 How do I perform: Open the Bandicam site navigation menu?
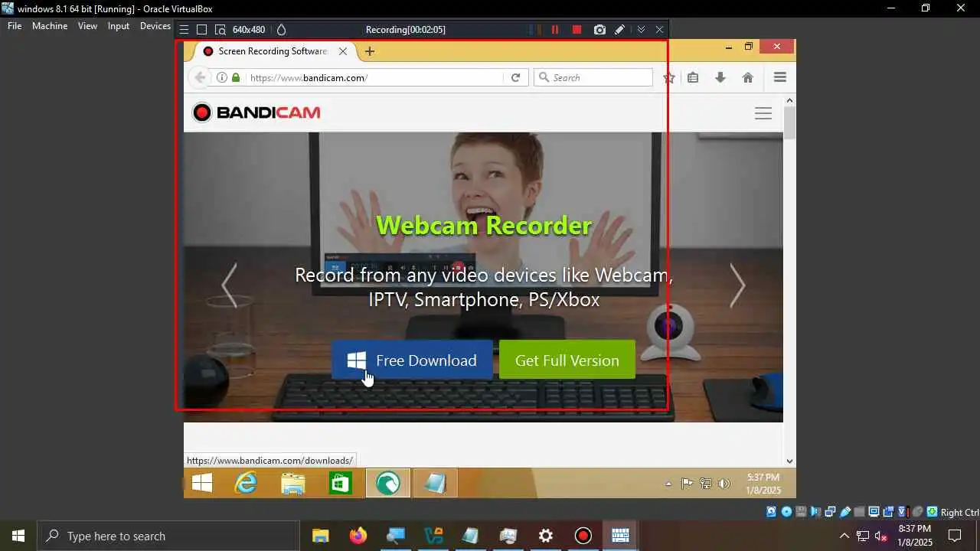tap(763, 113)
